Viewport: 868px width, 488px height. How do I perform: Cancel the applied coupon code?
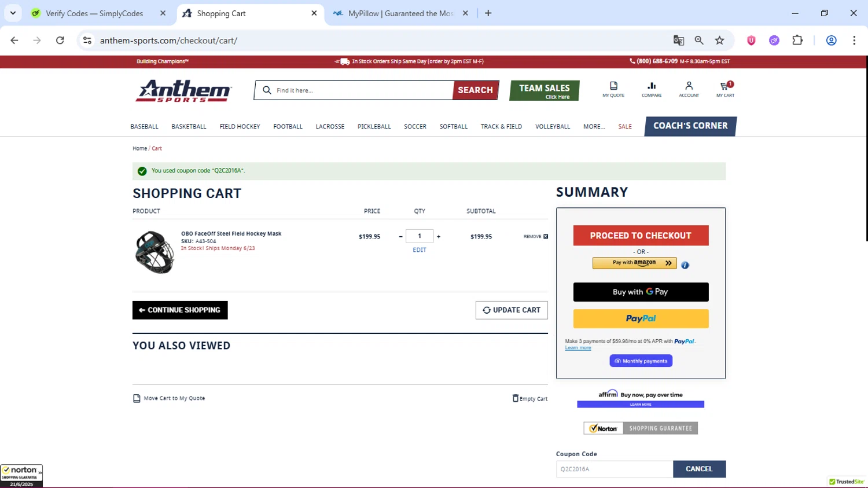[699, 469]
